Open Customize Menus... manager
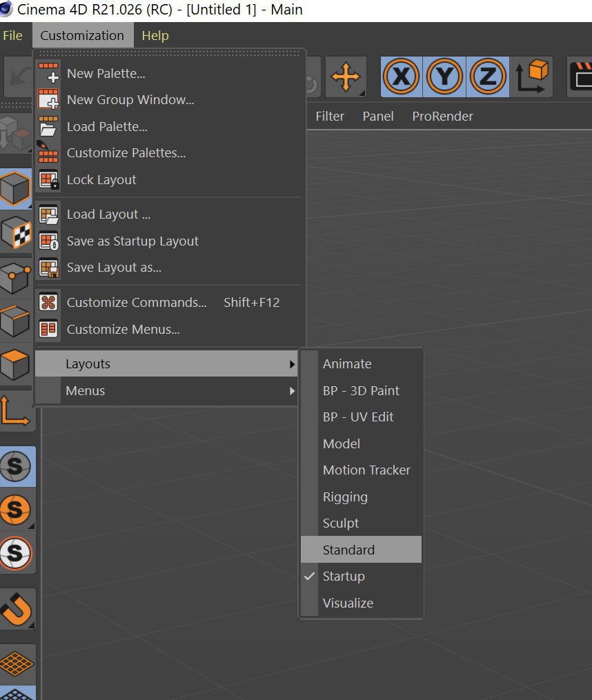 [x=170, y=329]
